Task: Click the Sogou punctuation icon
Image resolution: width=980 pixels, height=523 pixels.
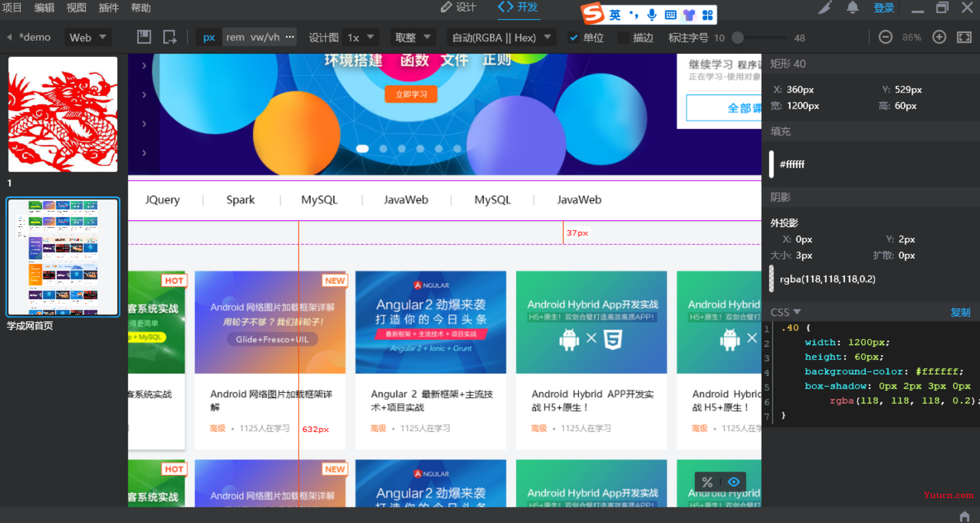Action: point(634,15)
